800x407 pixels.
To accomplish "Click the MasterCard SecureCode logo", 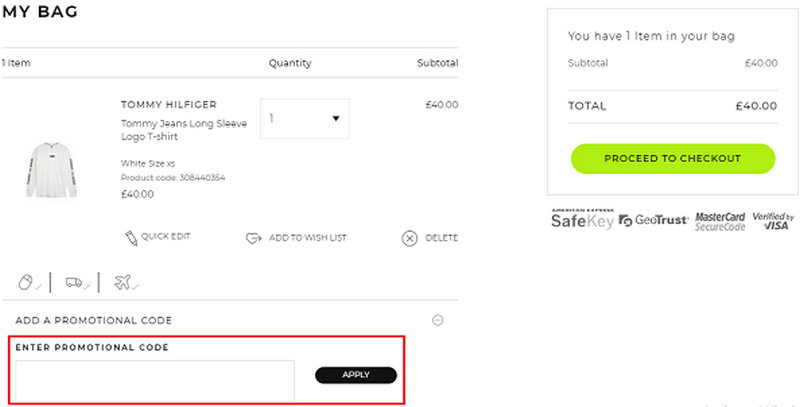I will [x=721, y=221].
